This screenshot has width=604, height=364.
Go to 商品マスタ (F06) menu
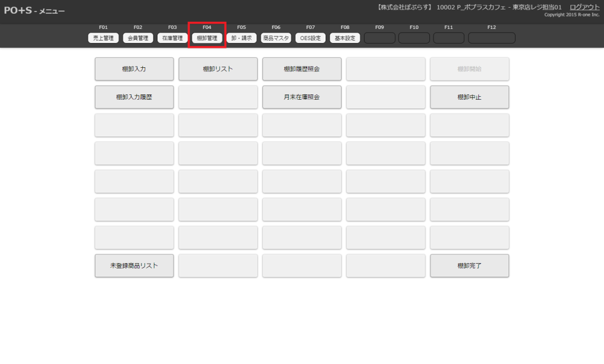pyautogui.click(x=276, y=38)
